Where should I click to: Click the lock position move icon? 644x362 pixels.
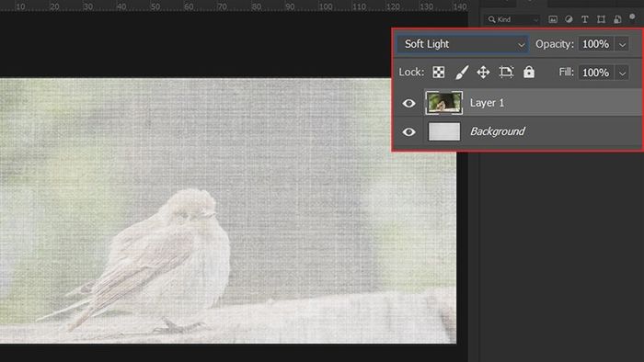[x=483, y=73]
